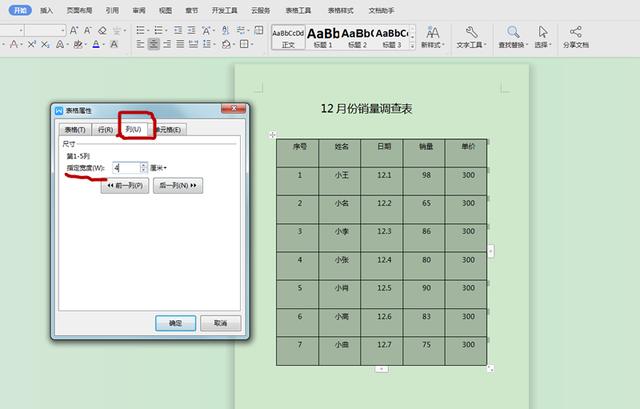Align text right
This screenshot has width=640, height=409.
pos(167,44)
